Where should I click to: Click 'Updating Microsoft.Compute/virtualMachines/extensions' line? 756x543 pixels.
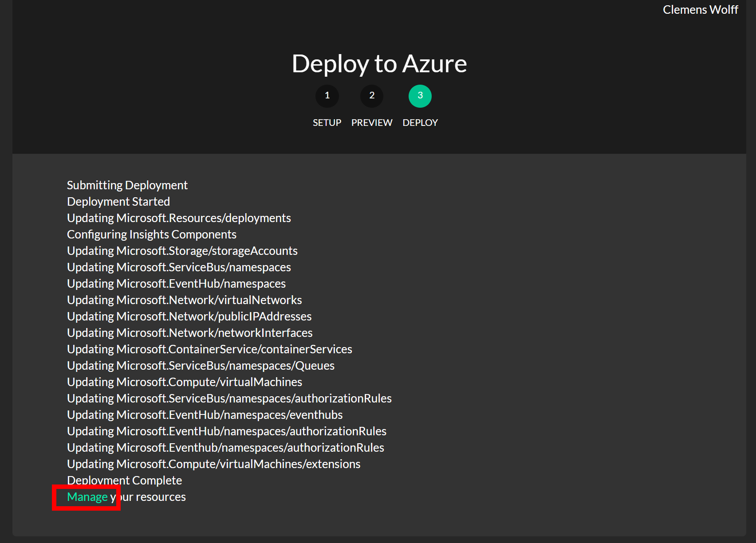pyautogui.click(x=214, y=464)
